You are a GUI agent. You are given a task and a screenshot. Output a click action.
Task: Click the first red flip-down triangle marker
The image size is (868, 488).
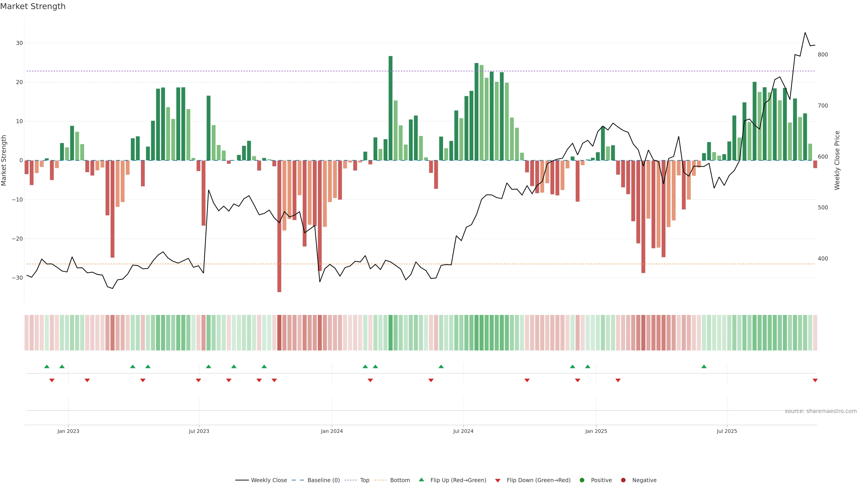click(52, 380)
